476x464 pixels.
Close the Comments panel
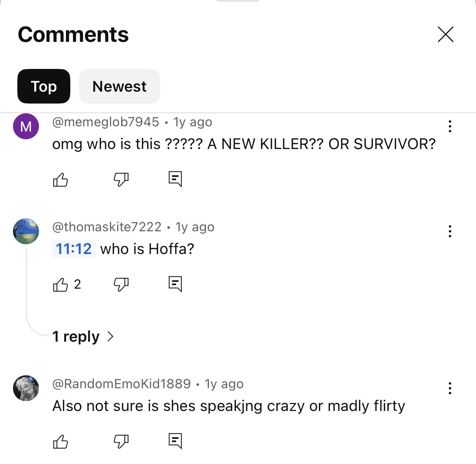[x=446, y=34]
